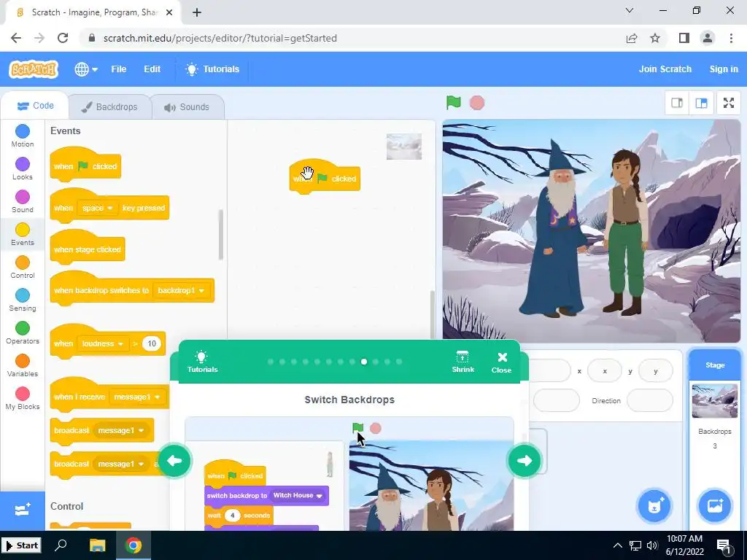Click the Scratch logo
747x560 pixels.
34,69
